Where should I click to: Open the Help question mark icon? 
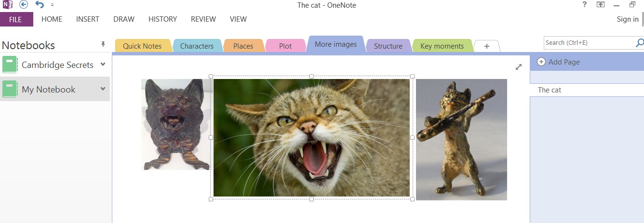585,5
